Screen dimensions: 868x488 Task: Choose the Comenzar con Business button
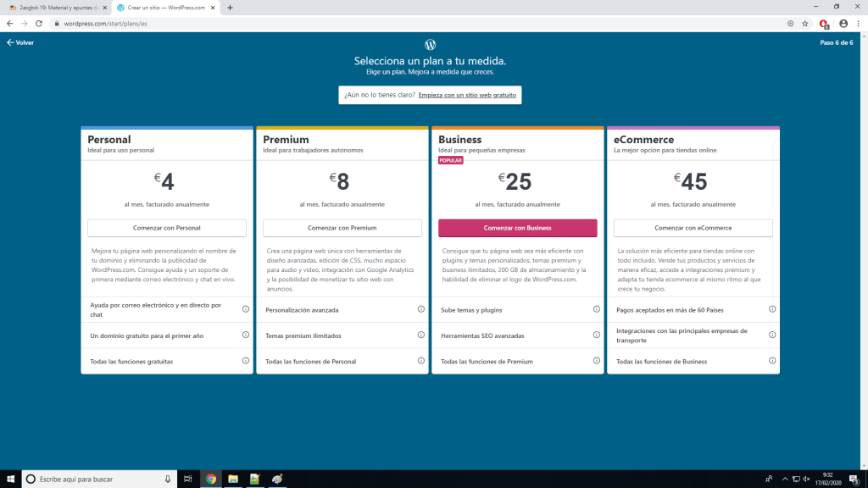517,228
